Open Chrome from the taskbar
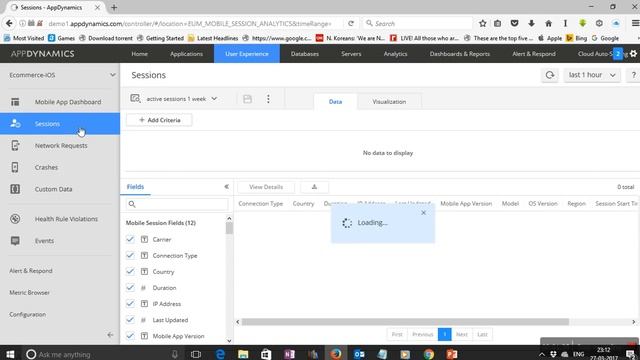 click(x=429, y=354)
